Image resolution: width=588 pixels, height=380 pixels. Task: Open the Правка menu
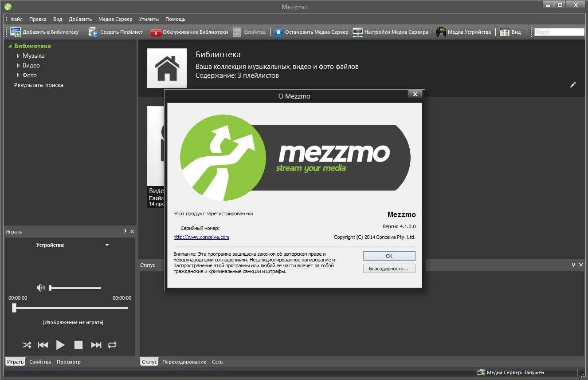pyautogui.click(x=38, y=19)
